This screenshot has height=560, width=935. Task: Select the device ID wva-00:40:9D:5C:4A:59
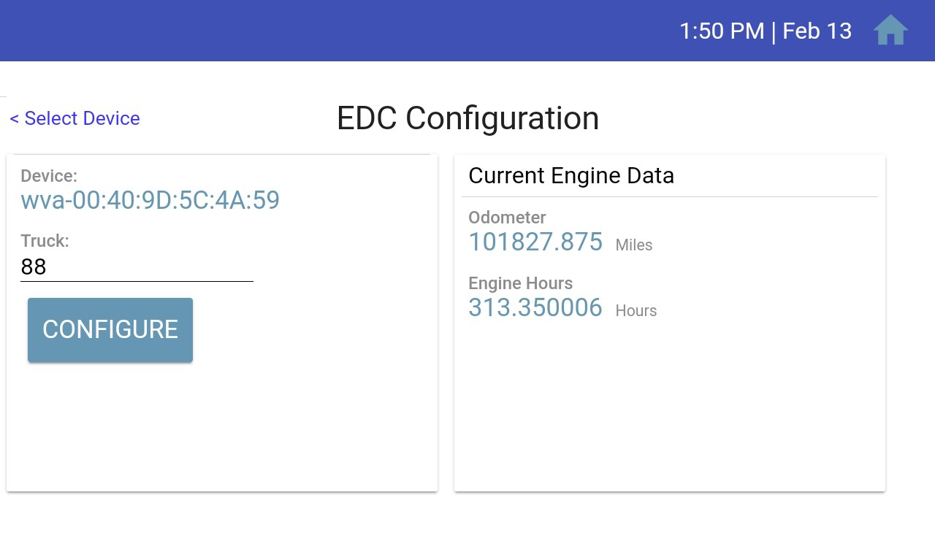click(x=150, y=200)
